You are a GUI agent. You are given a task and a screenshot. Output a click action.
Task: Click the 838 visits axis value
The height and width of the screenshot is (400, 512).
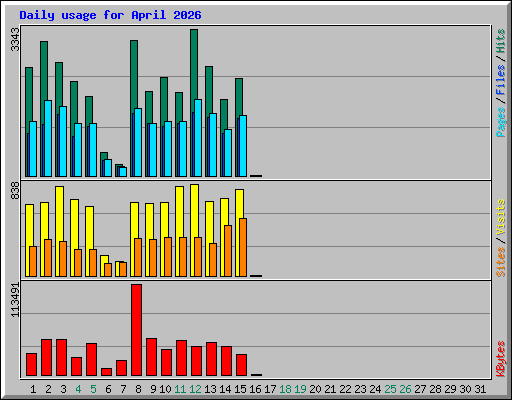pyautogui.click(x=15, y=191)
